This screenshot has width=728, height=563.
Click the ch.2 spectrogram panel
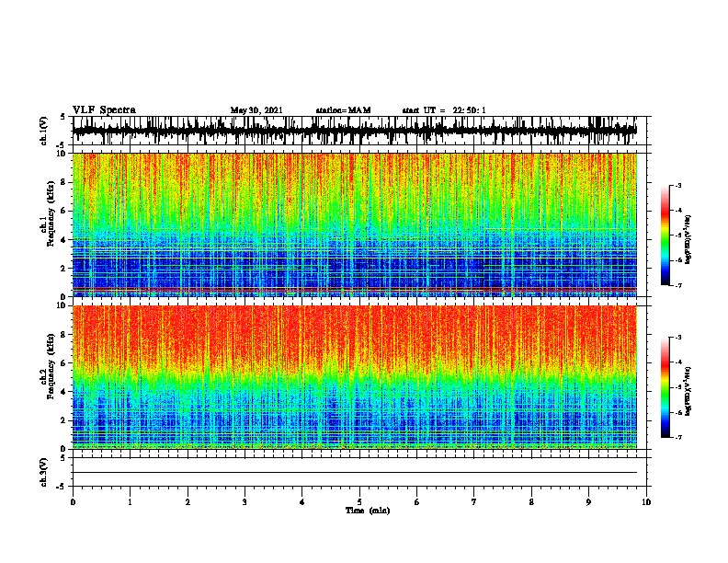pyautogui.click(x=355, y=377)
